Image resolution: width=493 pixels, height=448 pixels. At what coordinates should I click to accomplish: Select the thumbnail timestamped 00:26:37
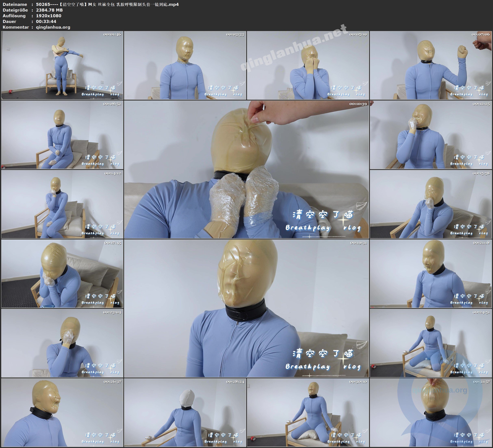pos(62,412)
